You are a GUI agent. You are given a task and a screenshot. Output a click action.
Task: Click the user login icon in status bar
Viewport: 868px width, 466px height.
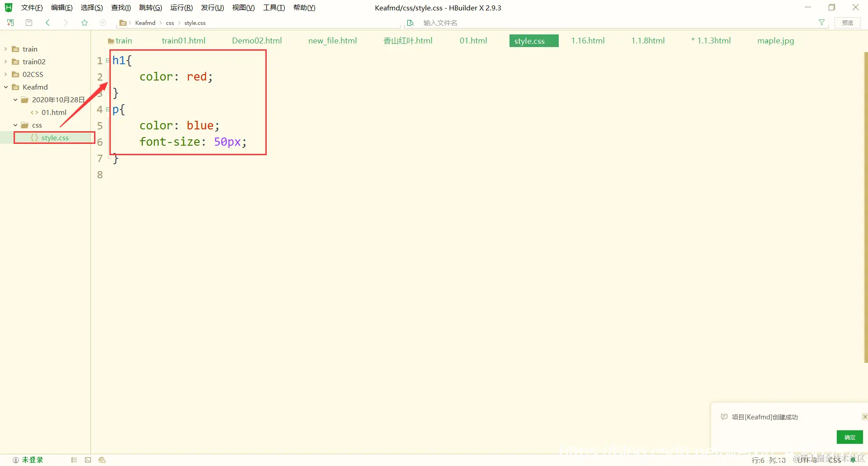tap(16, 460)
